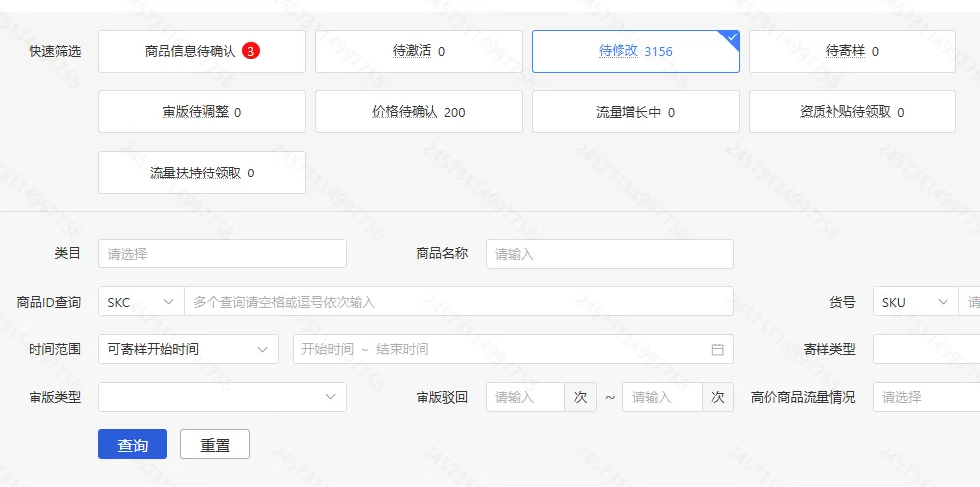Click the 重置 reset button

215,445
